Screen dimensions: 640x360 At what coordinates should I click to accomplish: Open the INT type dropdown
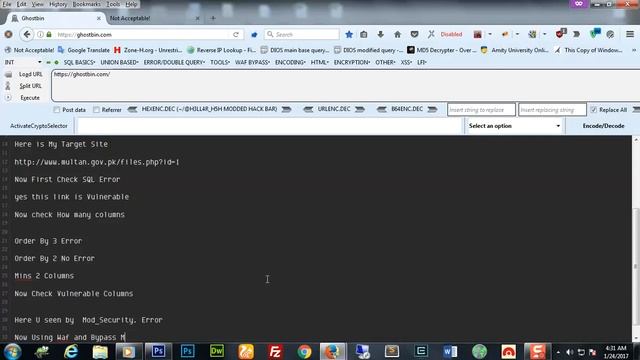coord(23,62)
